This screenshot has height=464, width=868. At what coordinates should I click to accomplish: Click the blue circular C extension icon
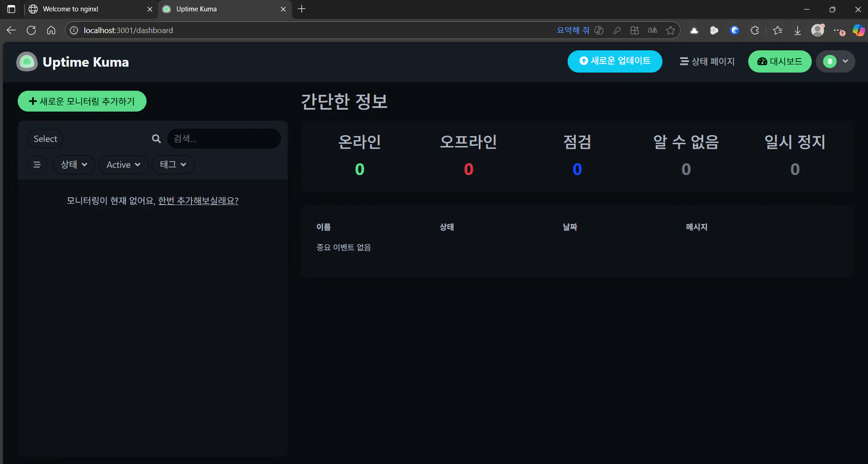click(x=735, y=30)
